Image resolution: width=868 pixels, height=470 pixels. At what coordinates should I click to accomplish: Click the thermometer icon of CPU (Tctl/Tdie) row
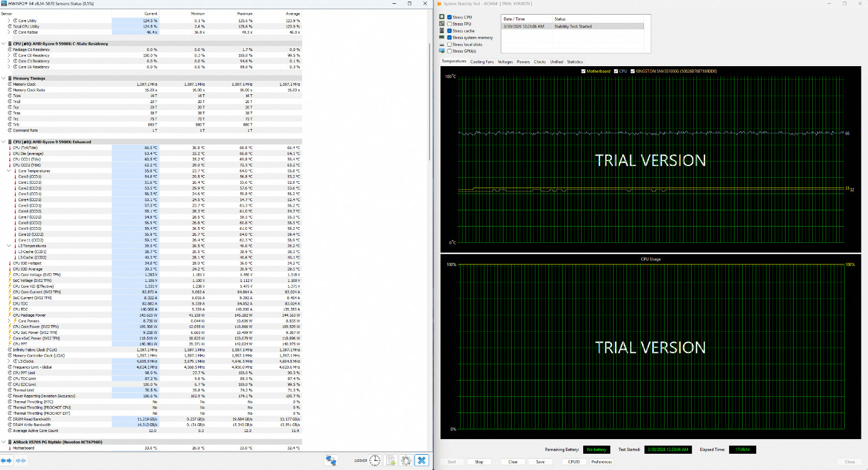(10, 147)
